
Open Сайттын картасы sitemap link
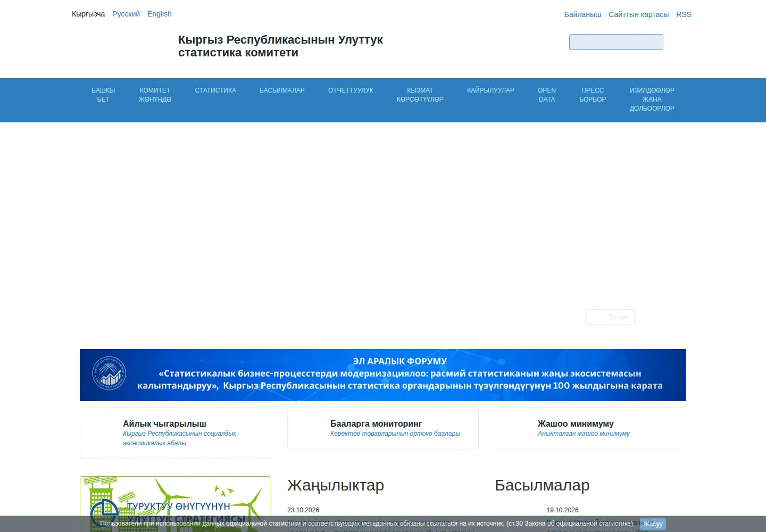pos(638,14)
